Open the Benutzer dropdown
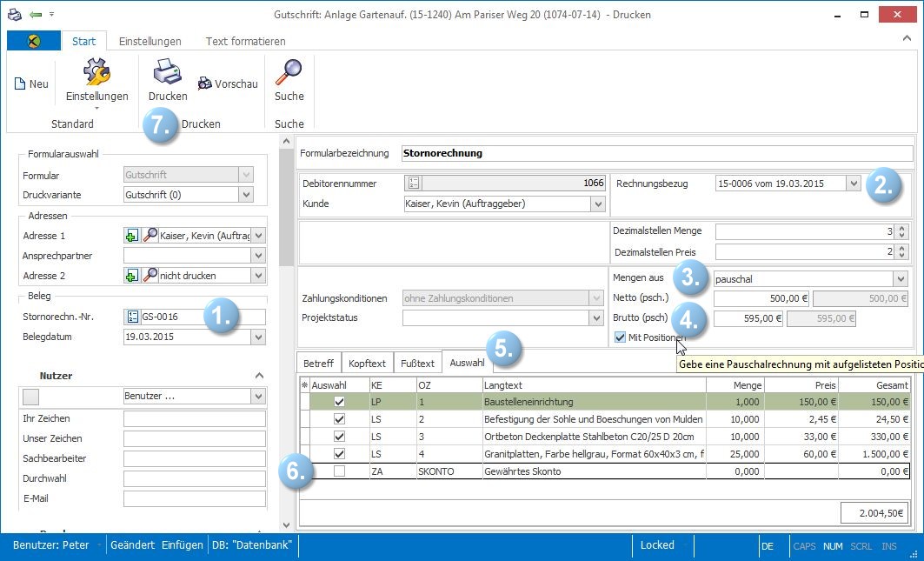924x561 pixels. click(x=258, y=396)
